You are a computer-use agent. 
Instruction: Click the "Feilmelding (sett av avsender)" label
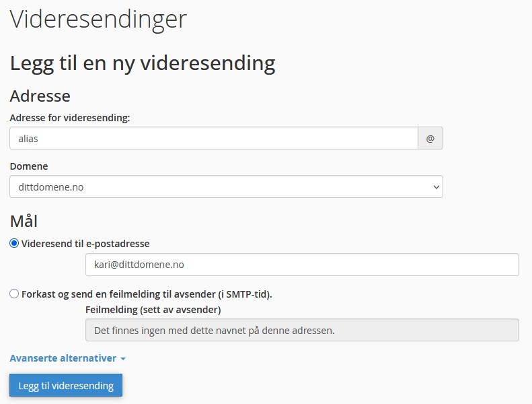coord(153,310)
